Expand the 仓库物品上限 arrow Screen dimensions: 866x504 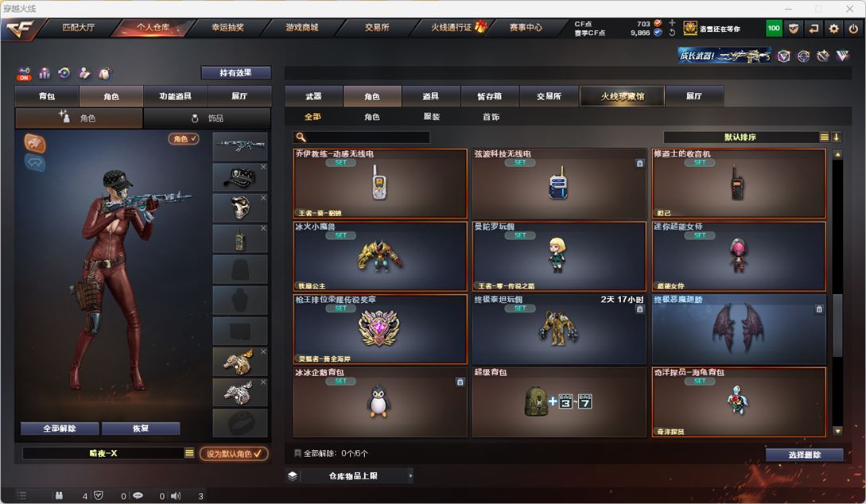[410, 475]
